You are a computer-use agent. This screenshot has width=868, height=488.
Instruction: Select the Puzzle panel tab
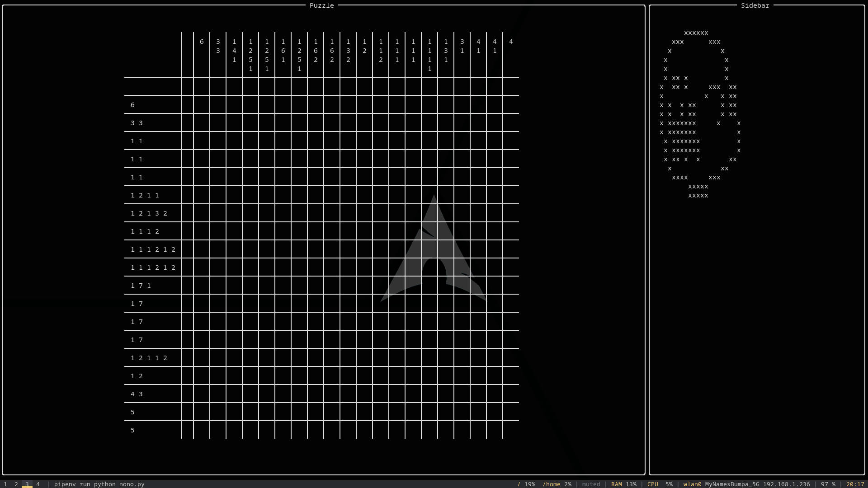(322, 5)
